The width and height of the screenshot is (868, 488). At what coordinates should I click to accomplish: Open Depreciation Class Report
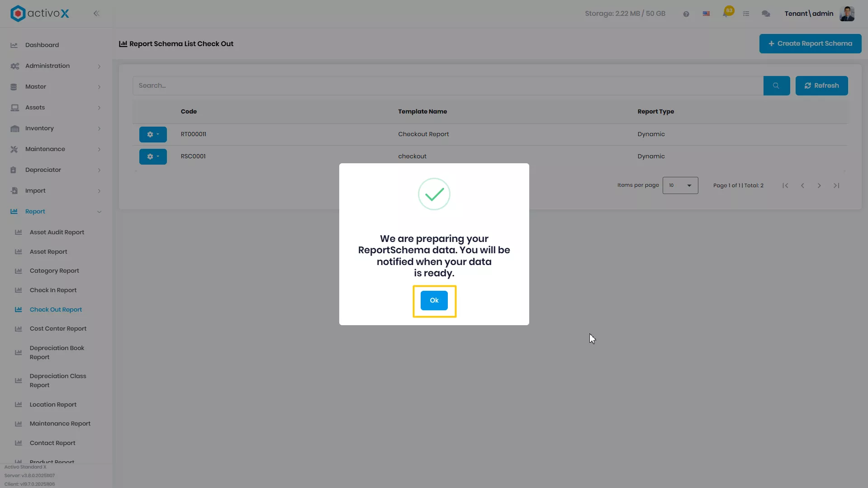pyautogui.click(x=58, y=381)
